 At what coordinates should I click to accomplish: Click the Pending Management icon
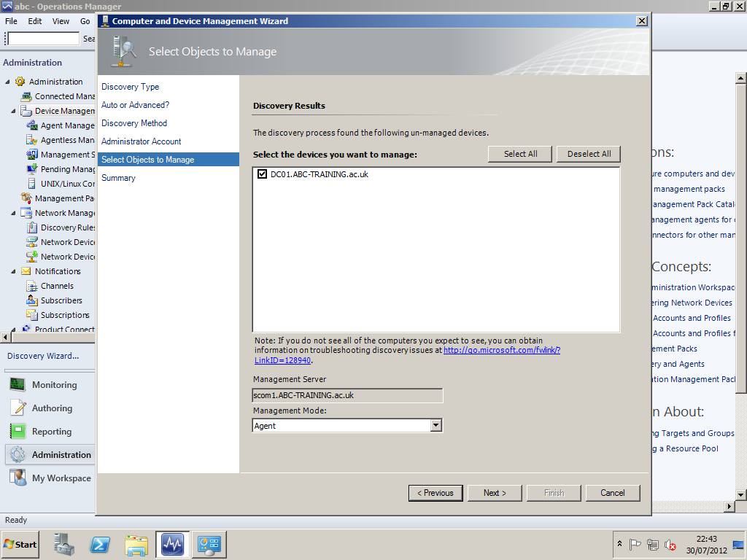[32, 169]
